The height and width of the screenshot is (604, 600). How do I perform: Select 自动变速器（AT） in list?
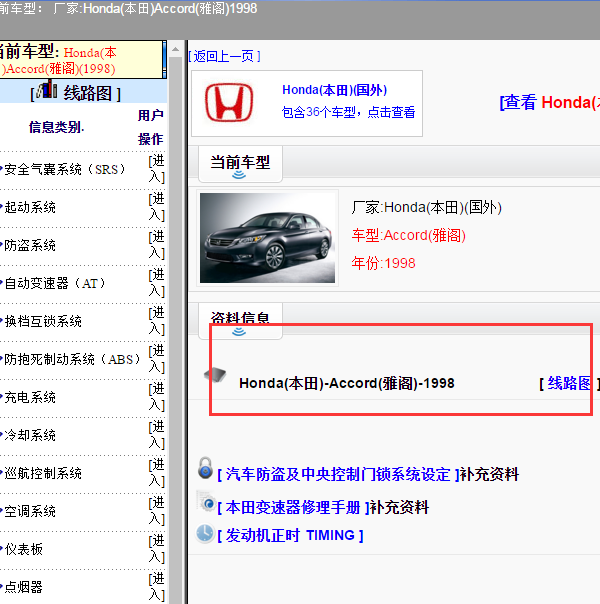[55, 283]
